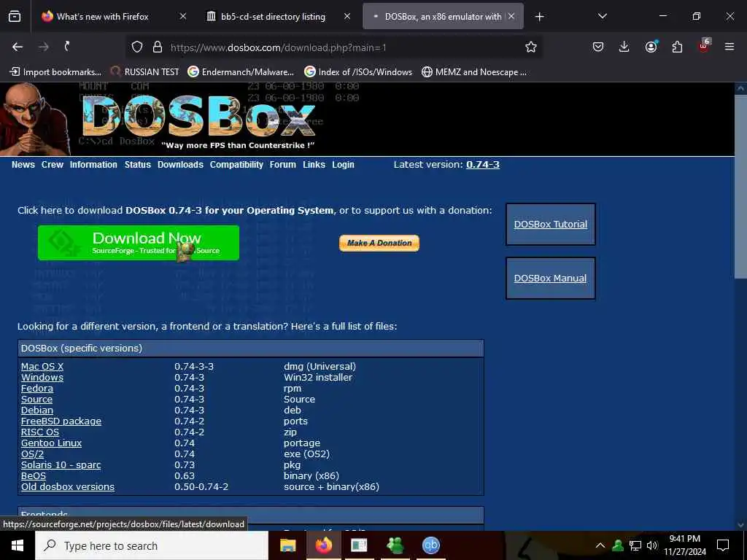Open the Downloads menu item

[x=181, y=164]
